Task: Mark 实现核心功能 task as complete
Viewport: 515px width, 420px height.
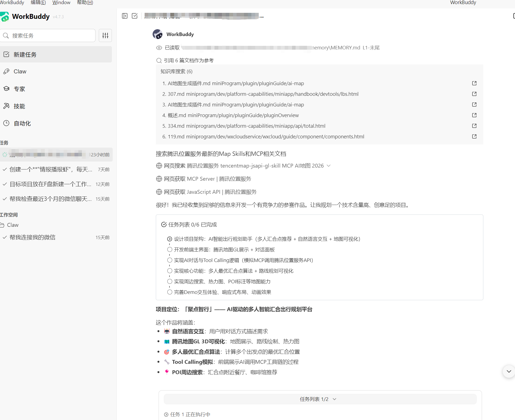Action: (169, 271)
